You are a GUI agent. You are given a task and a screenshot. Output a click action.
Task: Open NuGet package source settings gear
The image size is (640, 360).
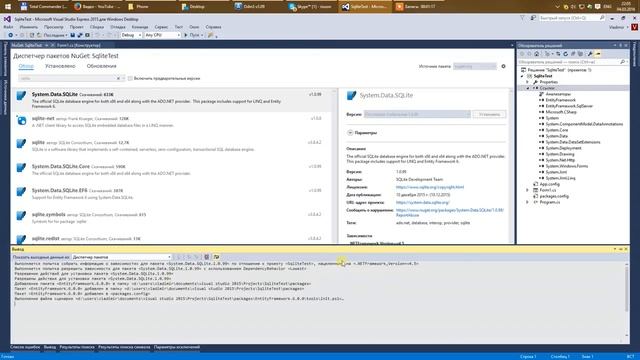click(x=503, y=66)
